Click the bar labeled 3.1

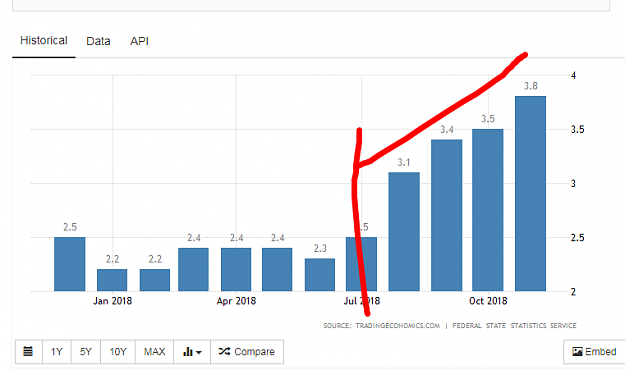404,232
